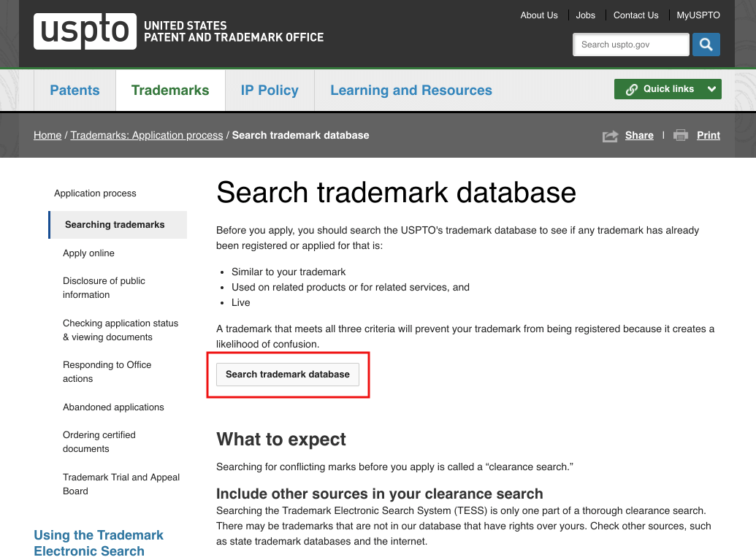Viewport: 756px width, 560px height.
Task: Select Apply online in sidebar
Action: 88,253
